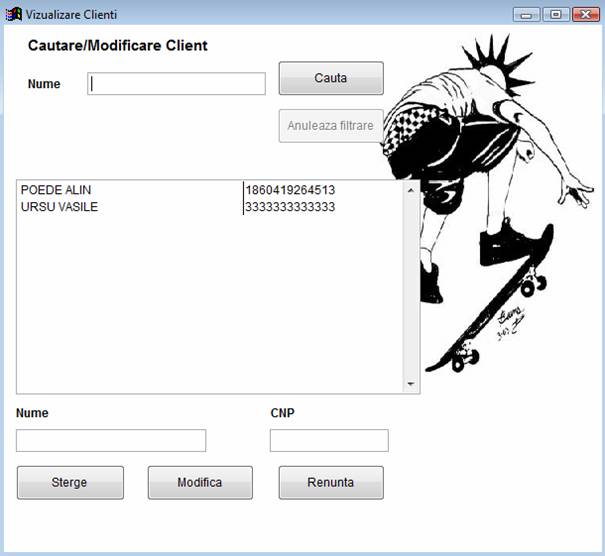Click CNP value 1860419264513

click(290, 190)
